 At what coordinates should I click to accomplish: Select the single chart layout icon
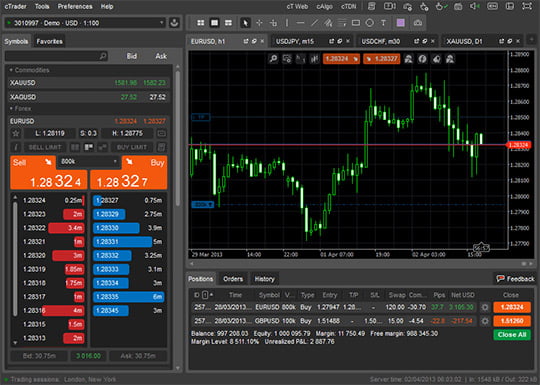click(x=215, y=23)
